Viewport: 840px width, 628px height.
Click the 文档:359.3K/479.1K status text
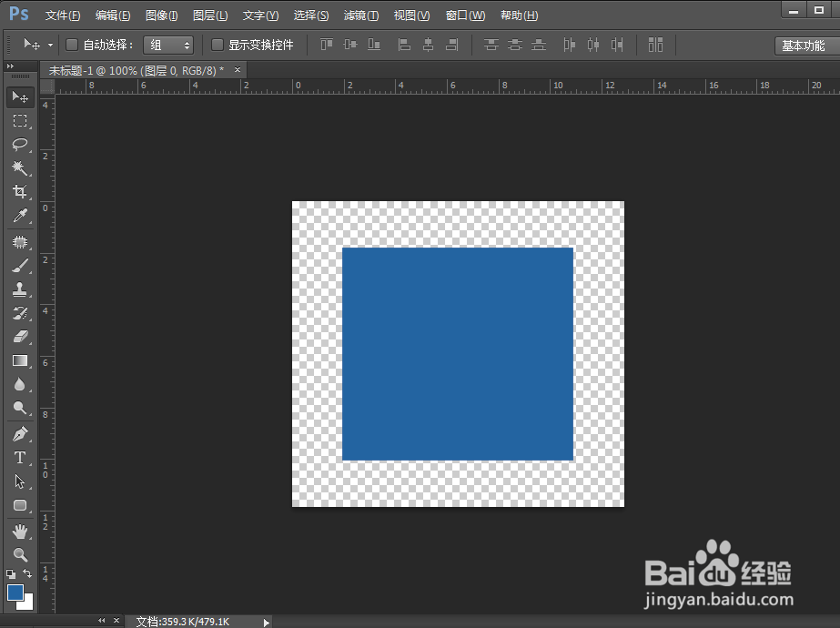[182, 622]
